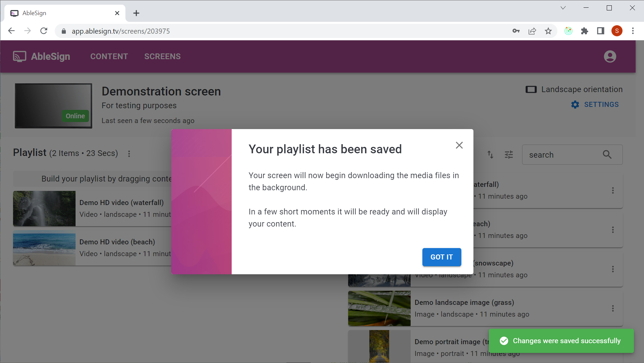Image resolution: width=644 pixels, height=363 pixels.
Task: Switch to the CONTENT section
Action: click(109, 56)
